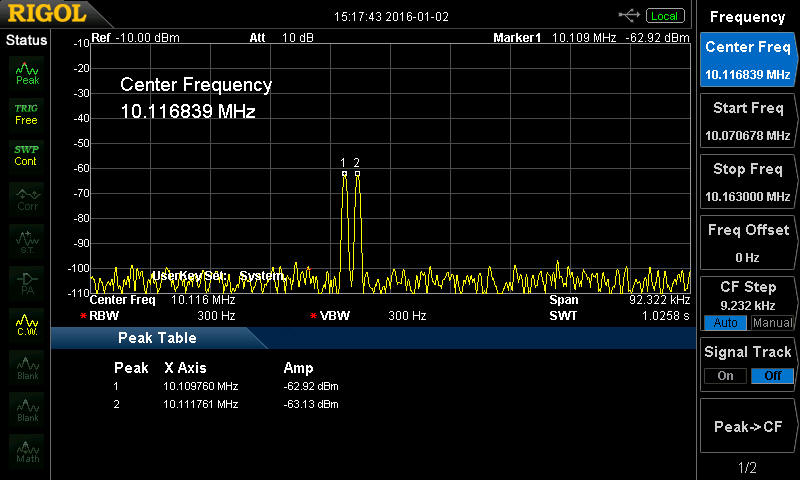Viewport: 800px width, 480px height.
Task: Open the Center Freq menu item
Action: [x=748, y=59]
